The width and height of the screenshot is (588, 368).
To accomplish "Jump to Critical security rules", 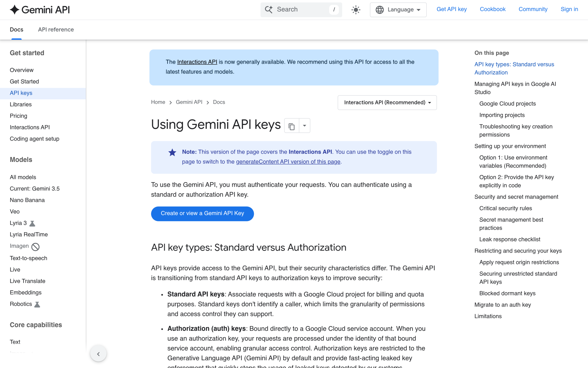I will [x=505, y=208].
